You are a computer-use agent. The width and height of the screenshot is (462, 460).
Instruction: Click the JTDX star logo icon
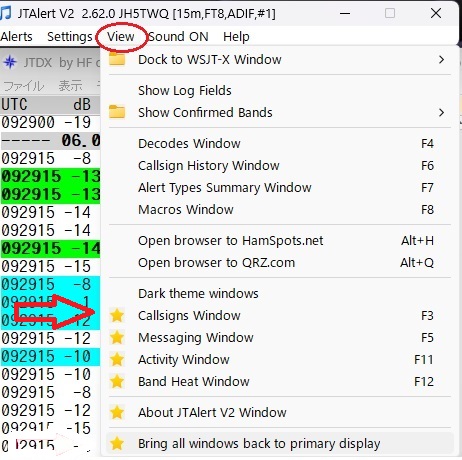pos(10,62)
